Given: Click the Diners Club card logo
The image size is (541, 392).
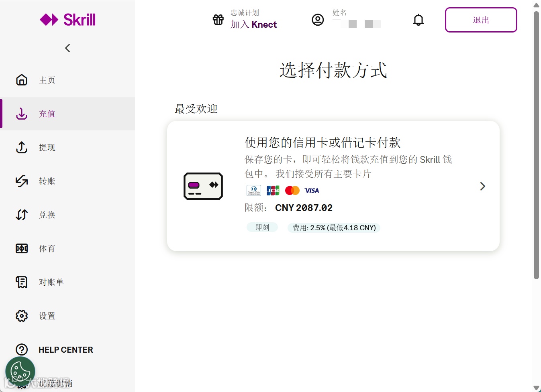Looking at the screenshot, I should (x=253, y=190).
